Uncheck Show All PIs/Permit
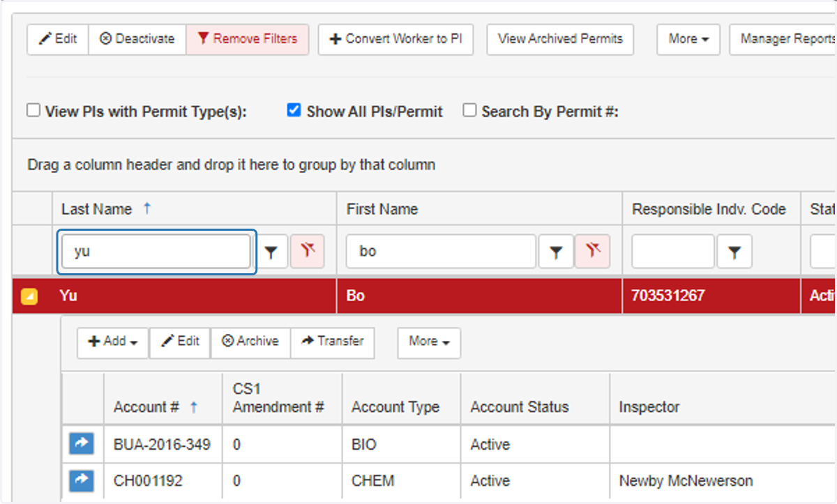 tap(294, 110)
